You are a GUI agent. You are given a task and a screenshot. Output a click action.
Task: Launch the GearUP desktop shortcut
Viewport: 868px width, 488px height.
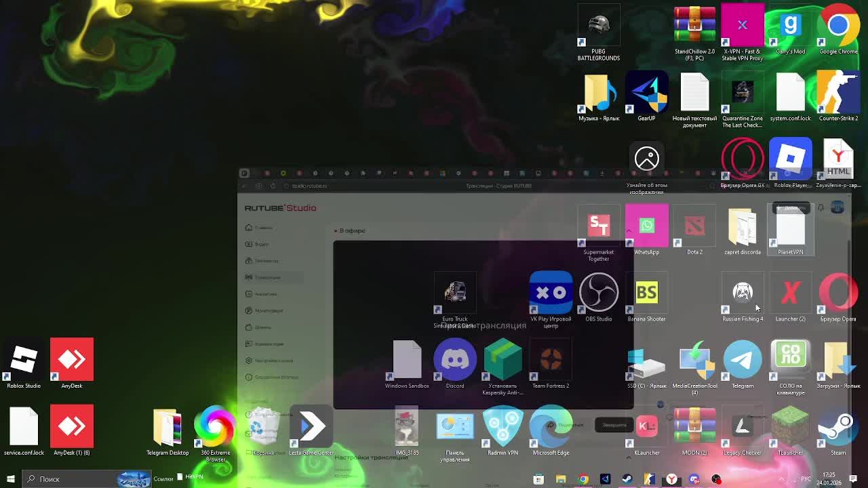(x=647, y=92)
